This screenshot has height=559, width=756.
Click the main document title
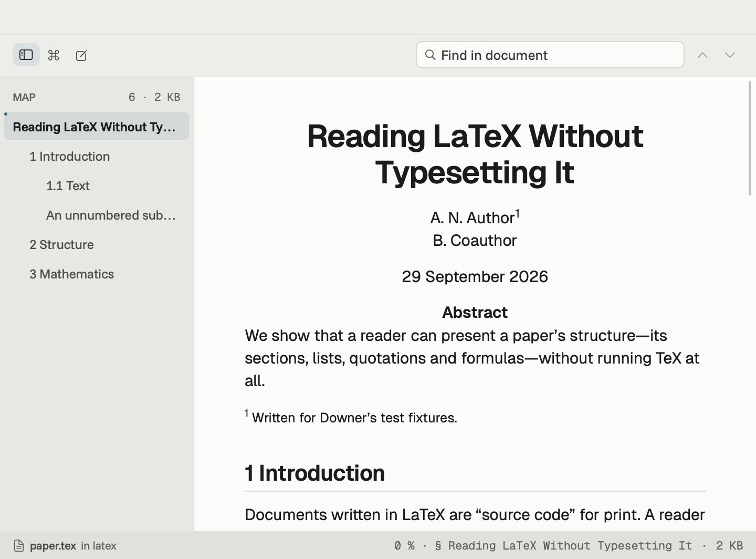pos(475,153)
